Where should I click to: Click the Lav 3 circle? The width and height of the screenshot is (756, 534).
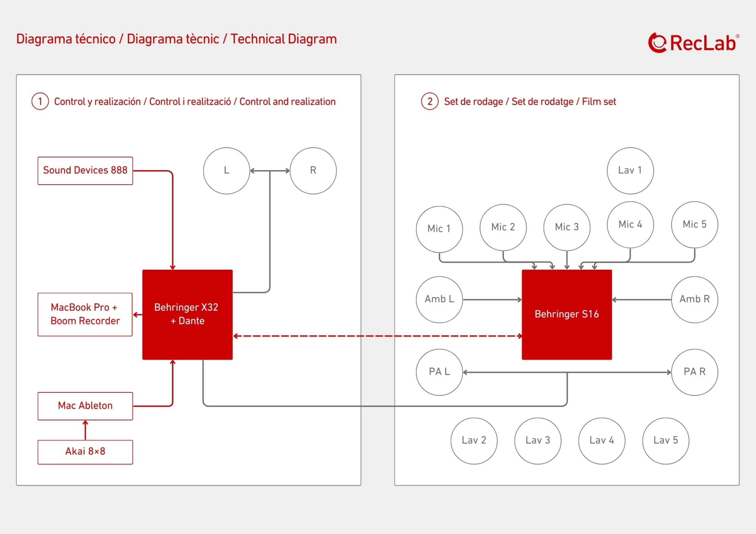click(538, 441)
